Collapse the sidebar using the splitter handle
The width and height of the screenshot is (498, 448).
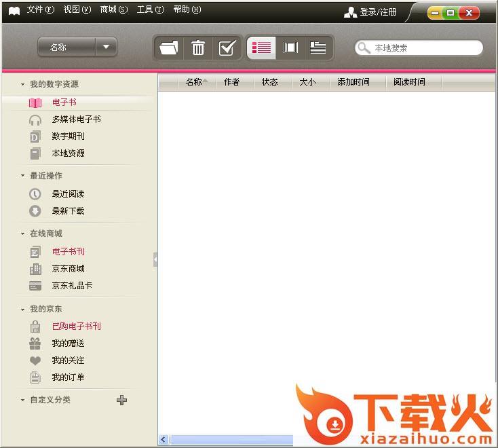(155, 259)
